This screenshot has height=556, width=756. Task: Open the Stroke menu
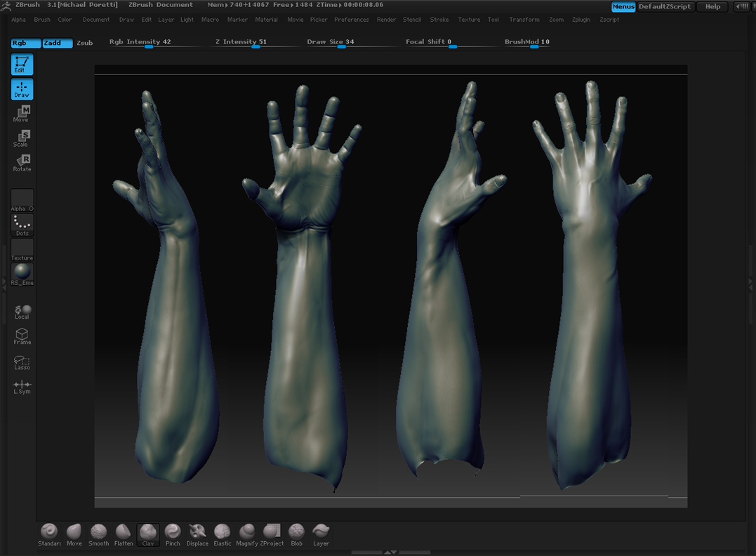point(439,20)
